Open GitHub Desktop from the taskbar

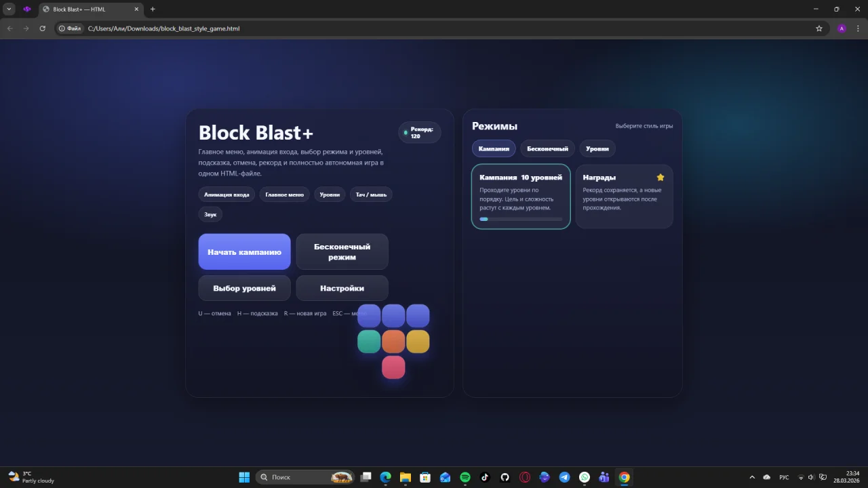pyautogui.click(x=505, y=477)
